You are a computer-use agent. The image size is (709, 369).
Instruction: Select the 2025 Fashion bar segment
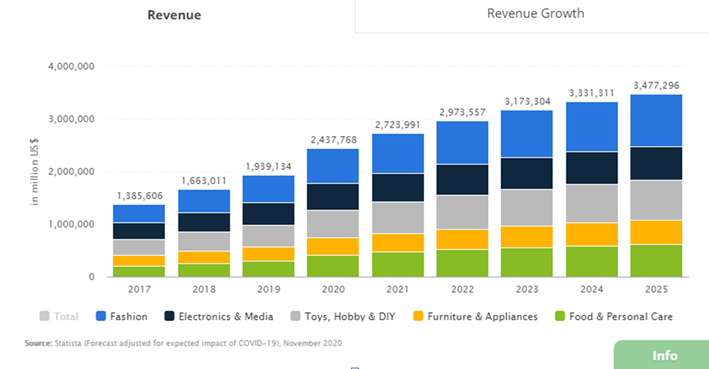(656, 121)
